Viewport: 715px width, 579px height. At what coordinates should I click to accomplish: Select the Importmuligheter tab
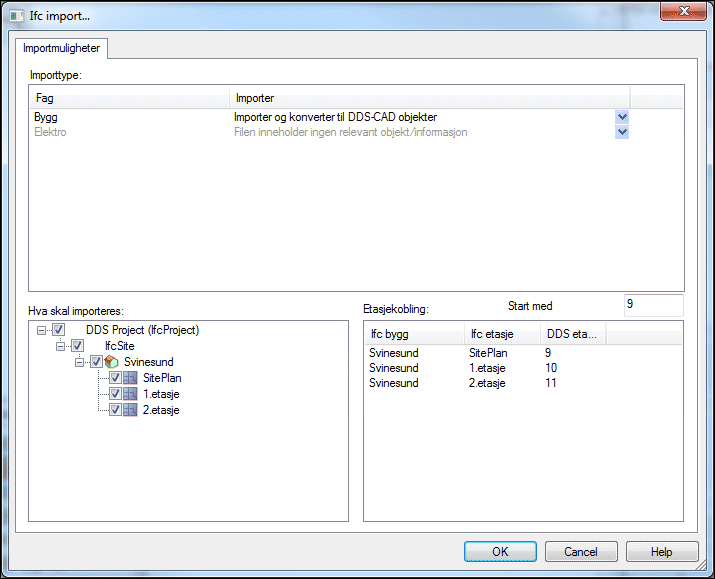62,48
